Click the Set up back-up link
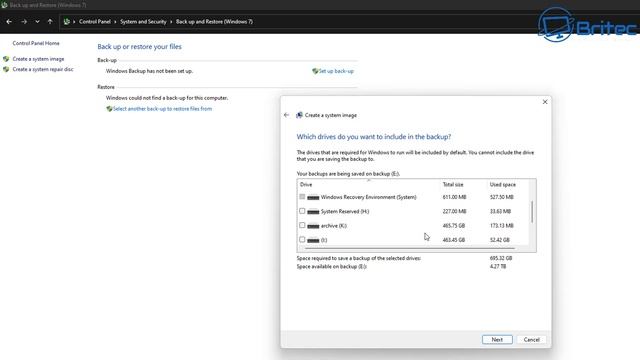The image size is (640, 360). (336, 71)
